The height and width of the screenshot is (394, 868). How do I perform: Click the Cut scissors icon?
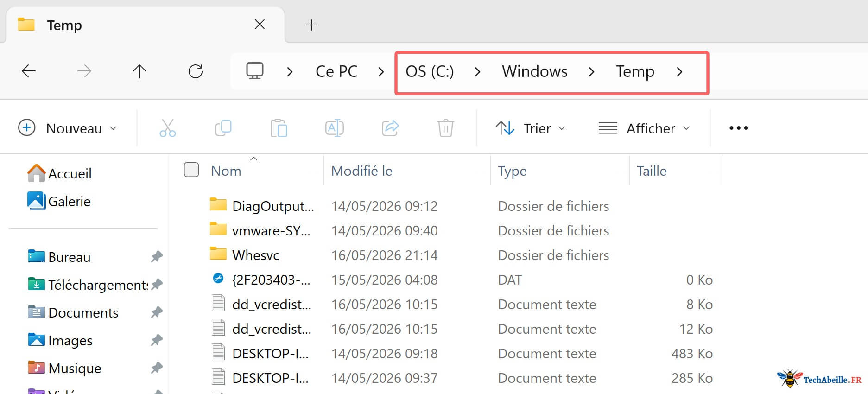point(167,128)
